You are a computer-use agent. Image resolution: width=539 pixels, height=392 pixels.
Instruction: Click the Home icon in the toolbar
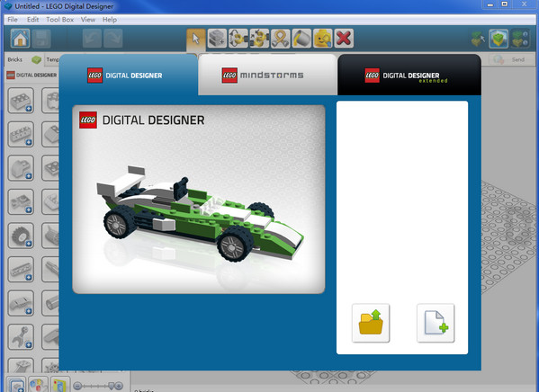[x=20, y=38]
